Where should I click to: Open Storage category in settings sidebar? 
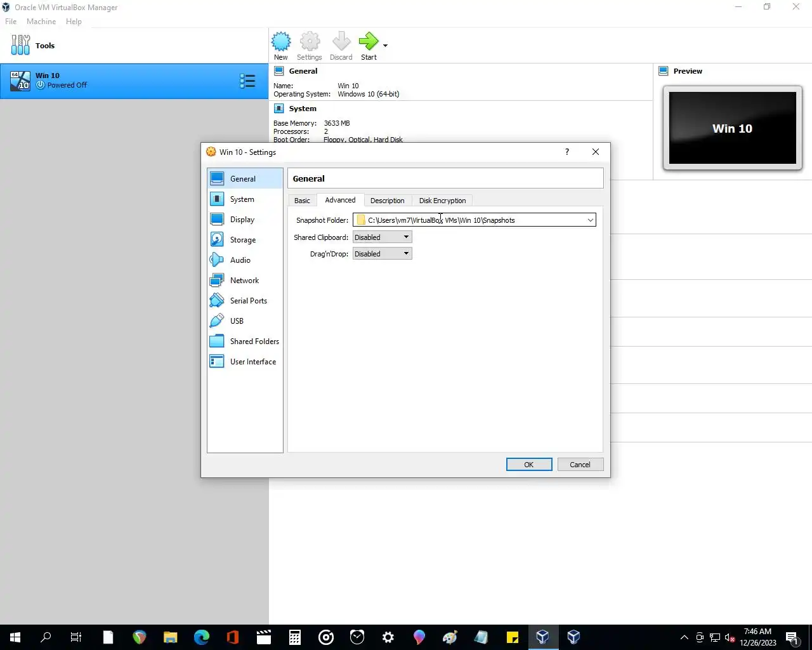click(245, 239)
